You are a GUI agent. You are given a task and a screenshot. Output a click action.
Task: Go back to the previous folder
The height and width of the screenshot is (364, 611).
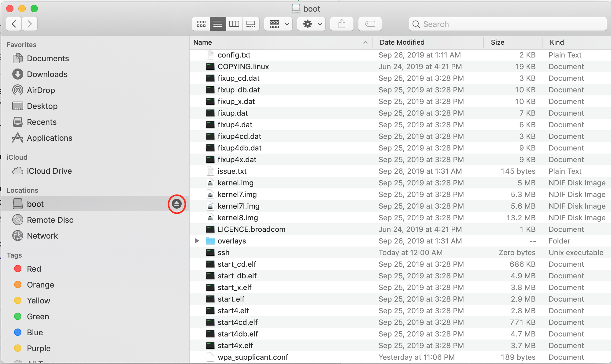[13, 24]
